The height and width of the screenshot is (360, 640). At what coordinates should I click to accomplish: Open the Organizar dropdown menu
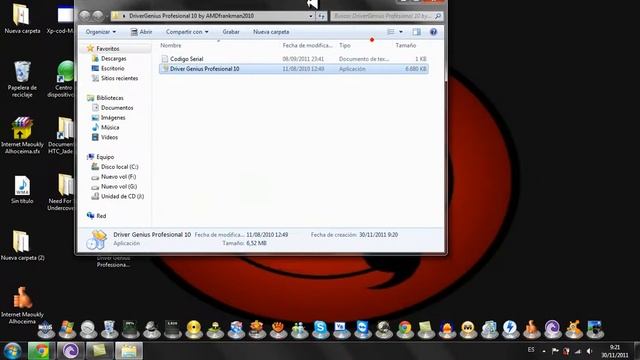pyautogui.click(x=101, y=32)
